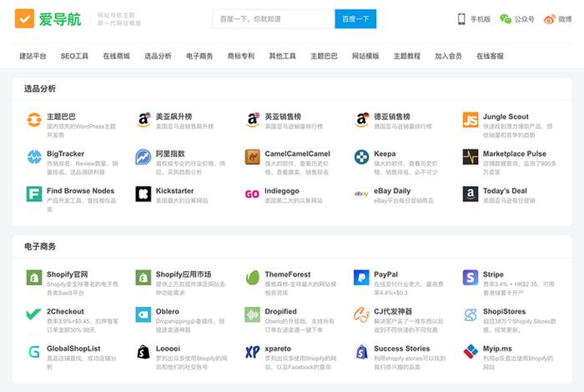This screenshot has width=584, height=392.
Task: Click the Keepa blue circle icon
Action: coord(361,157)
